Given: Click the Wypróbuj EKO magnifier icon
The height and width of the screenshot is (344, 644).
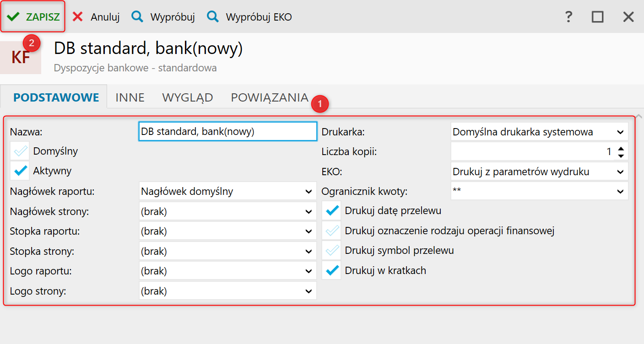Looking at the screenshot, I should [x=212, y=17].
